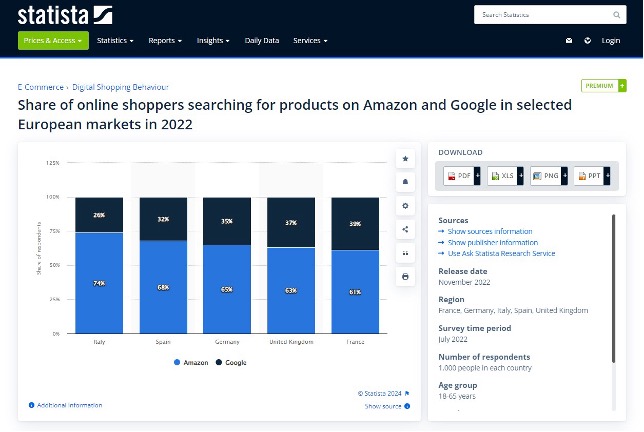This screenshot has height=432, width=644.
Task: Click the quotation mark citation icon
Action: point(405,252)
